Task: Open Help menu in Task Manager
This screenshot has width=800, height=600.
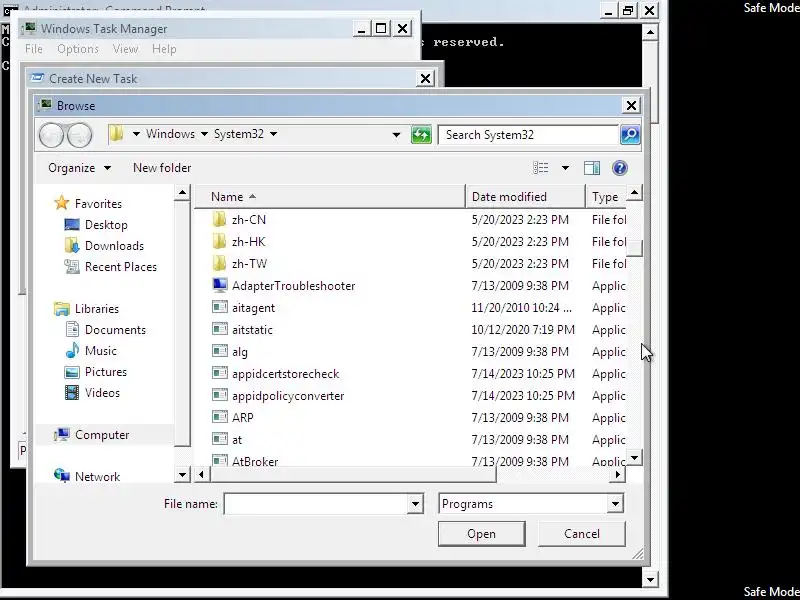Action: (x=164, y=49)
